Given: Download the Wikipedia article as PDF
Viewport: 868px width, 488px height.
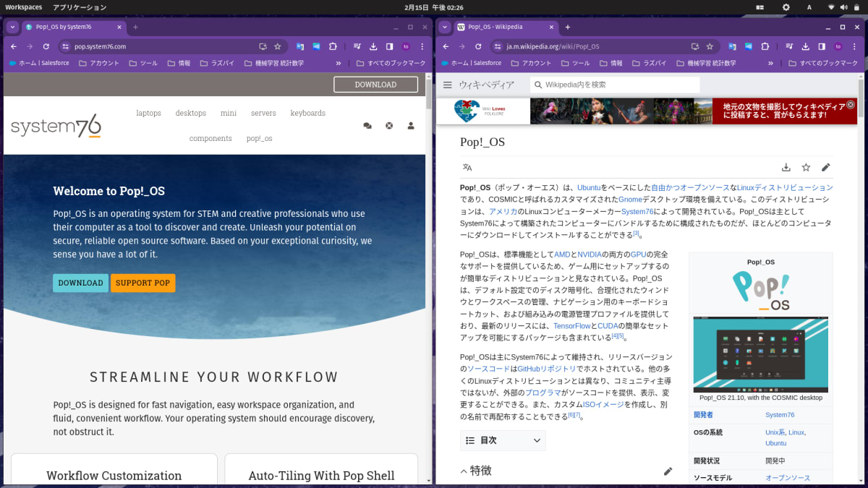Looking at the screenshot, I should pyautogui.click(x=786, y=168).
